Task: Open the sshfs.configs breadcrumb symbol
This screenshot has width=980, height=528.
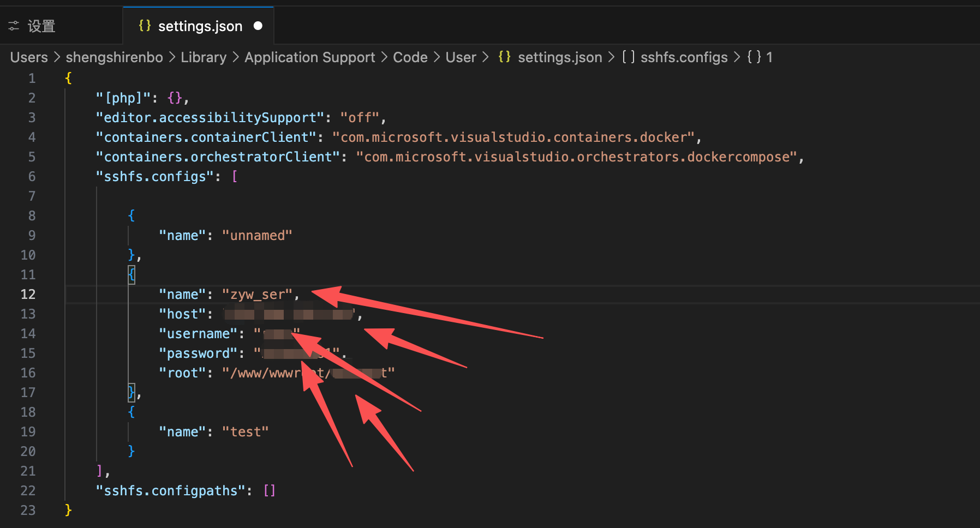Action: 684,57
